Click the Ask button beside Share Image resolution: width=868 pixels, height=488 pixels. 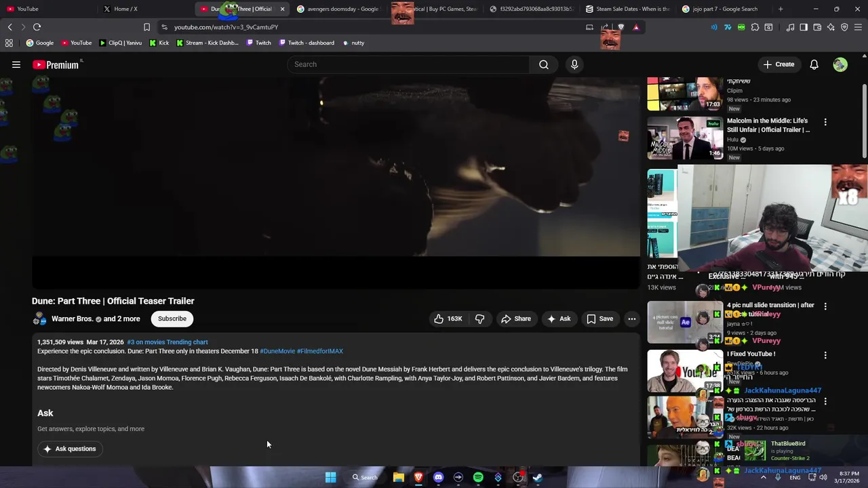pos(559,319)
